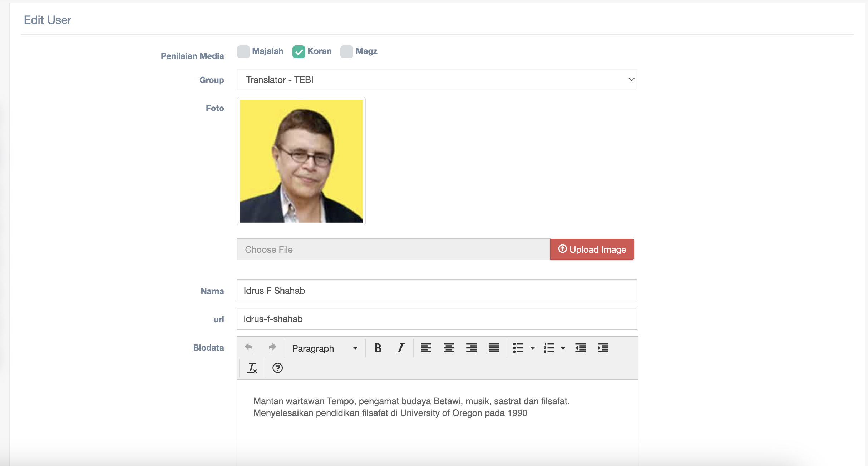Toggle italic formatting in editor toolbar

click(401, 348)
